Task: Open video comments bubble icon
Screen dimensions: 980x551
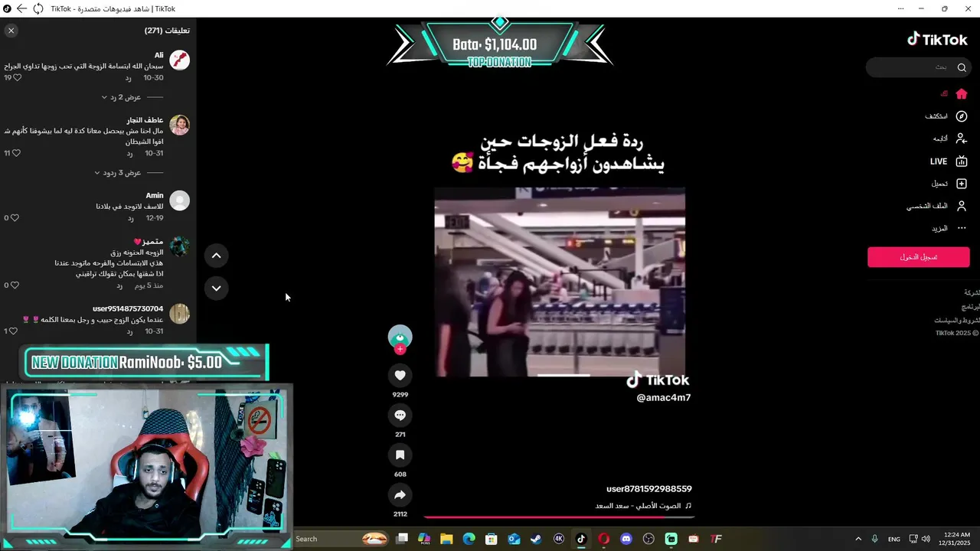Action: pyautogui.click(x=400, y=415)
